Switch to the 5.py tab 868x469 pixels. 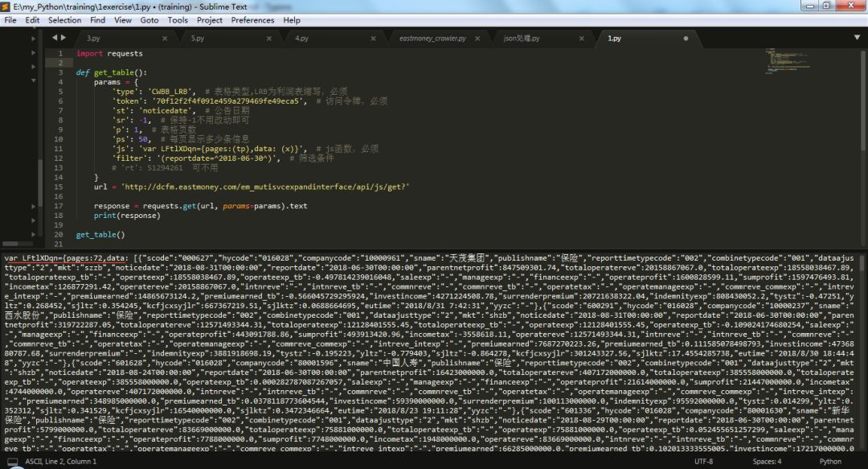[x=198, y=38]
